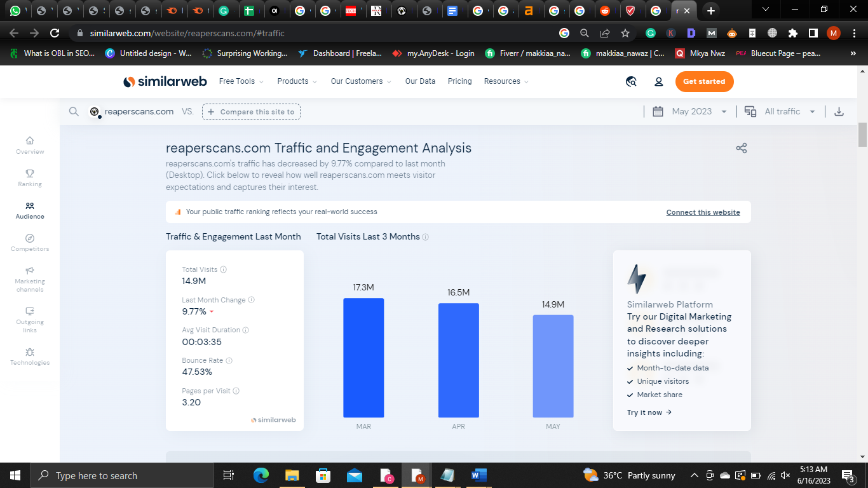Open the All traffic dropdown
The width and height of the screenshot is (868, 488).
click(x=780, y=112)
